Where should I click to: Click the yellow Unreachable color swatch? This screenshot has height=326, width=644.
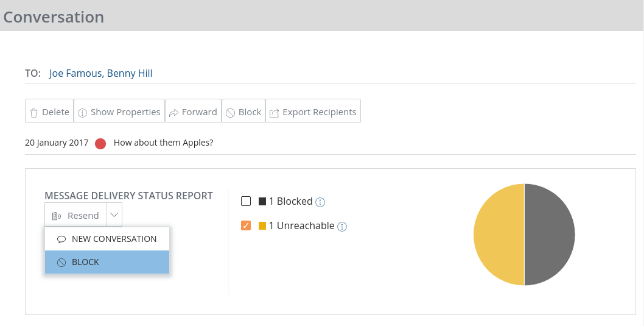click(x=262, y=226)
